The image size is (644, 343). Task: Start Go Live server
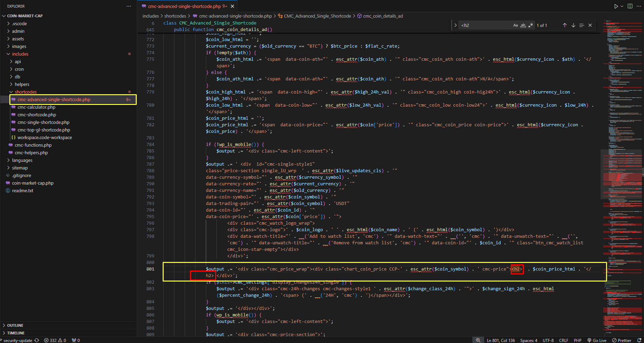tap(597, 340)
